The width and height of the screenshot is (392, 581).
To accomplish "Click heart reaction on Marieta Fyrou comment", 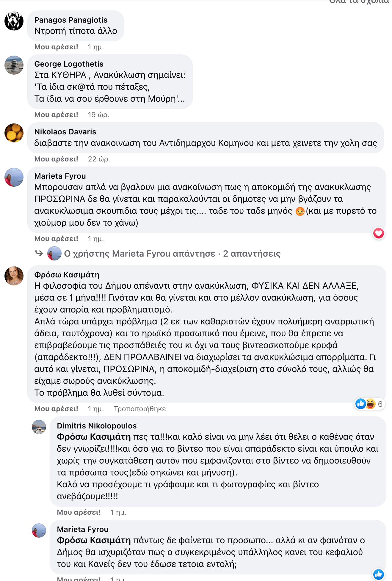I will pos(378,233).
